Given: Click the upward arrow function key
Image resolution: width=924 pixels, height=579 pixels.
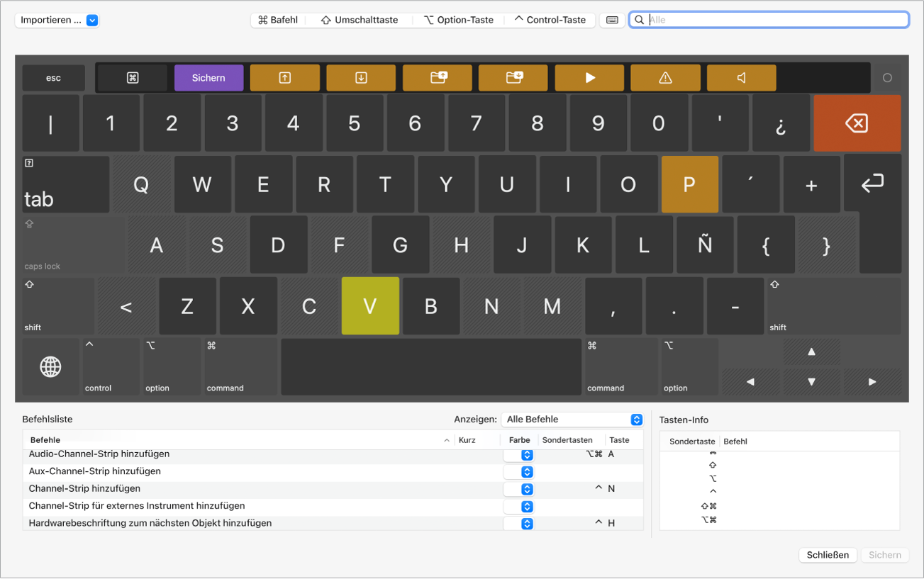Looking at the screenshot, I should click(x=285, y=78).
